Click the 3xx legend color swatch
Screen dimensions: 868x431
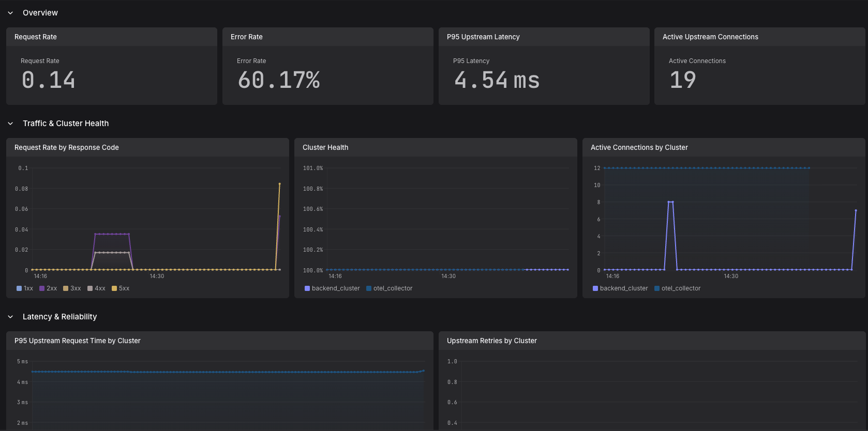66,288
